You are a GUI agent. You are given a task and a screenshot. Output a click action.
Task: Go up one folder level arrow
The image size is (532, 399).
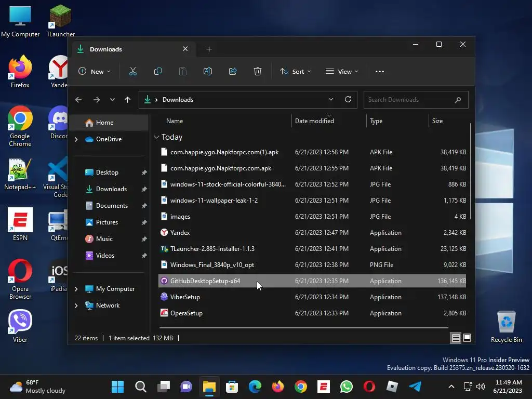128,100
